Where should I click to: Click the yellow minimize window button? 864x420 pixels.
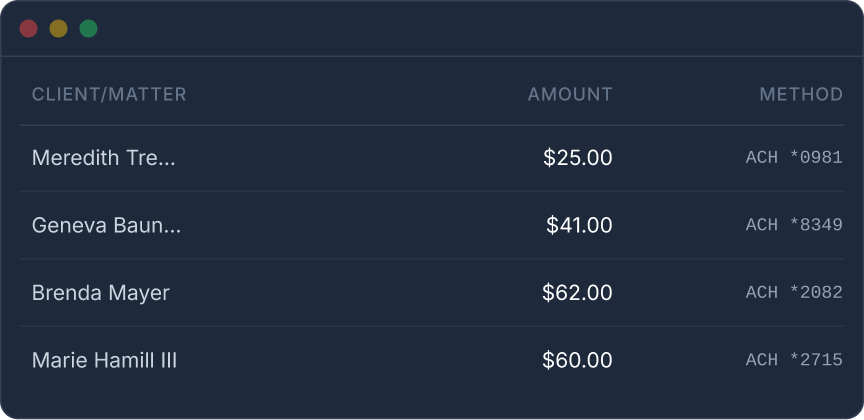point(59,29)
